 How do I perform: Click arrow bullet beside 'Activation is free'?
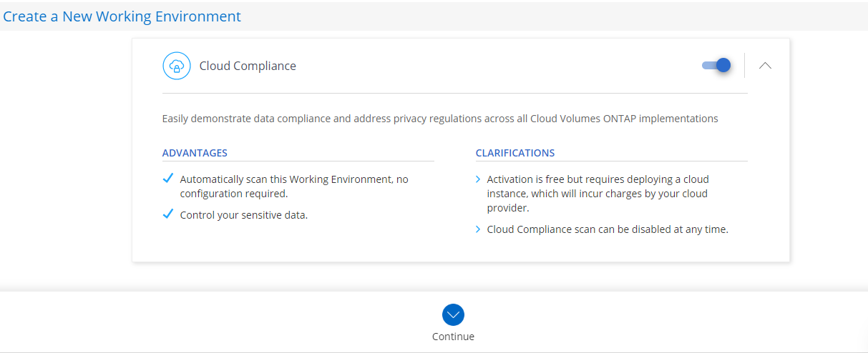tap(478, 179)
